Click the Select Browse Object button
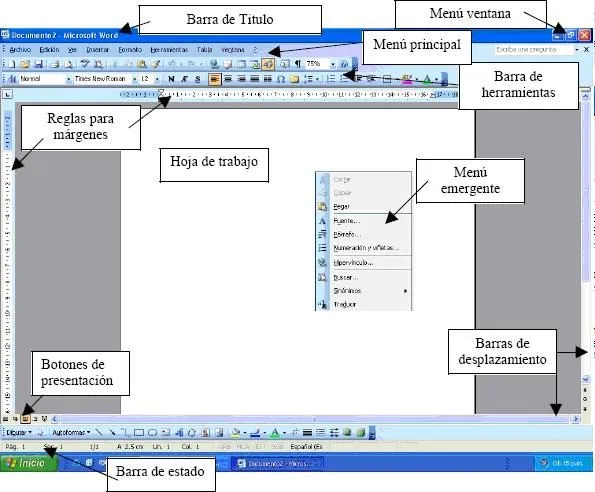Viewport: 595px width, 492px height. tap(585, 399)
